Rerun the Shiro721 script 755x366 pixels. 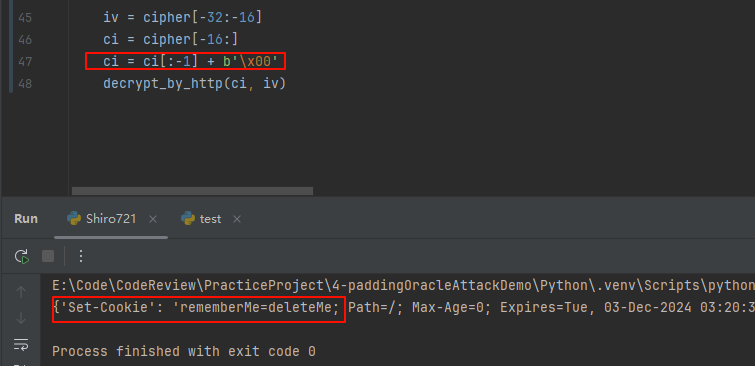(x=22, y=256)
